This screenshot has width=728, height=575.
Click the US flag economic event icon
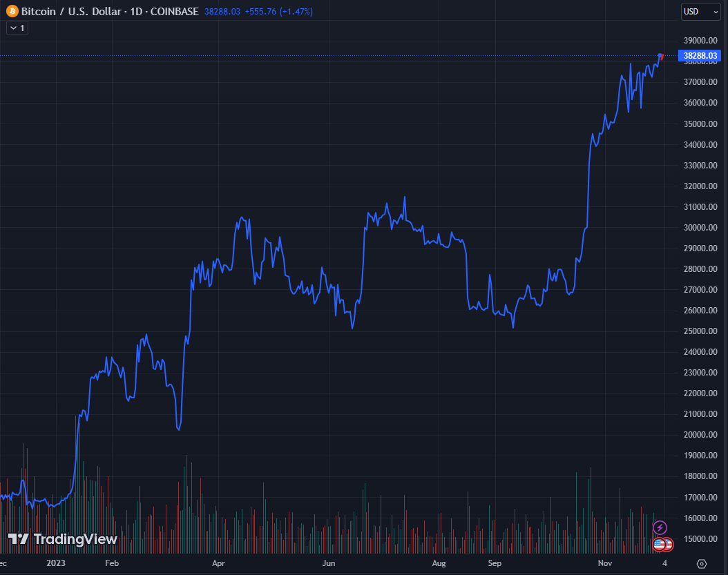[660, 544]
